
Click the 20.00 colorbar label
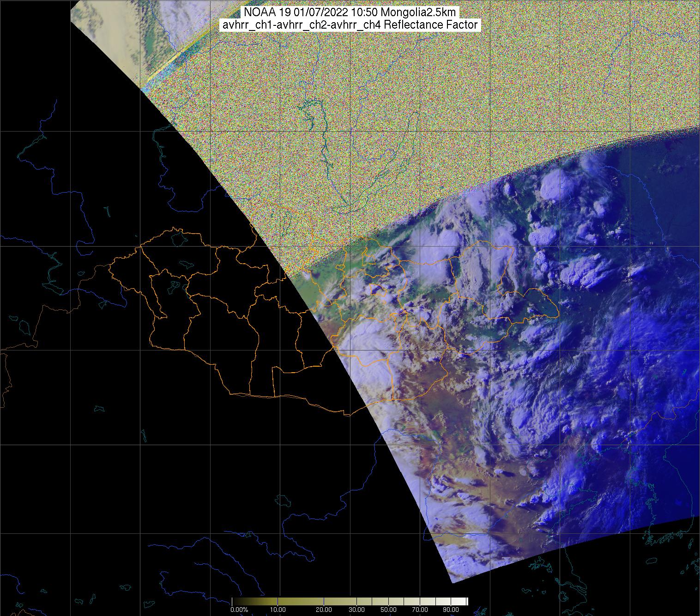click(324, 610)
